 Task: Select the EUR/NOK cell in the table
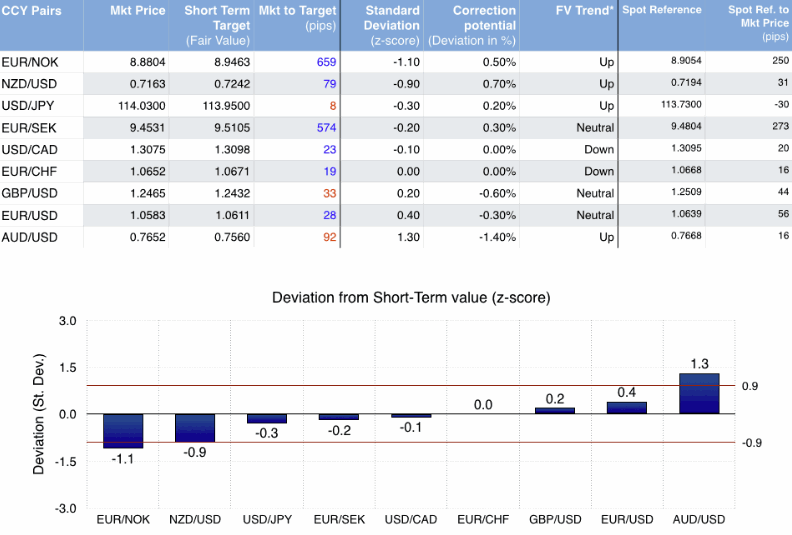coord(28,62)
